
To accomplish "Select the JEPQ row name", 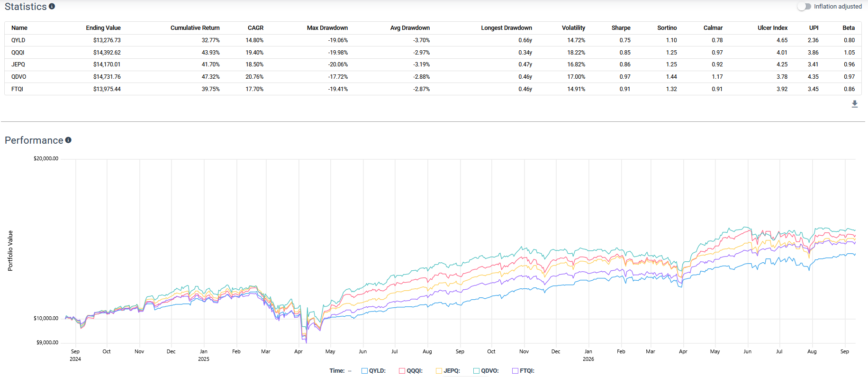I will coord(18,64).
